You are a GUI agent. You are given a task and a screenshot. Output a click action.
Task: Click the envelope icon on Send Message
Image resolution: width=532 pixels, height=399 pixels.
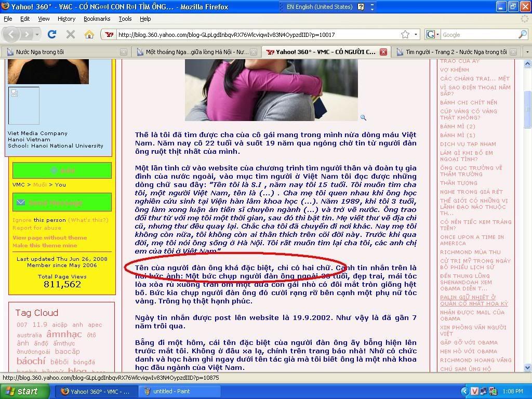coord(21,203)
